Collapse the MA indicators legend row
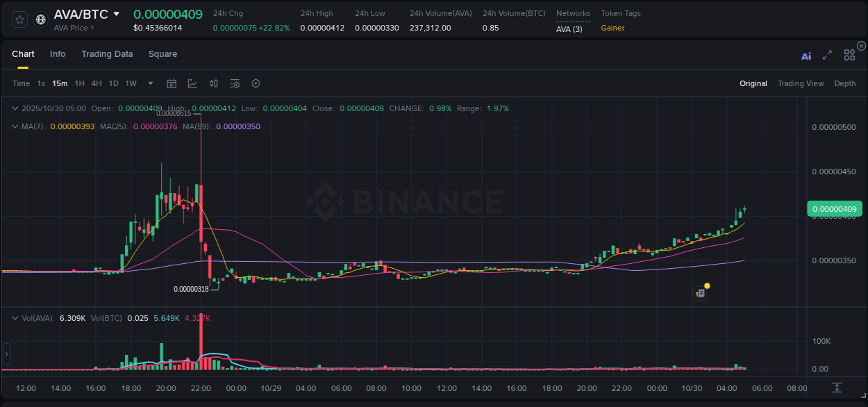Viewport: 868px width, 407px height. (15, 126)
